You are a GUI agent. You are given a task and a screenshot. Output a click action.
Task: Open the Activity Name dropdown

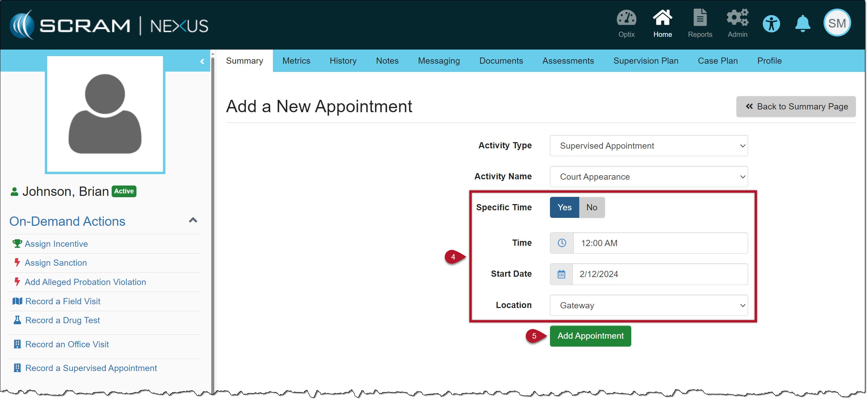tap(648, 177)
